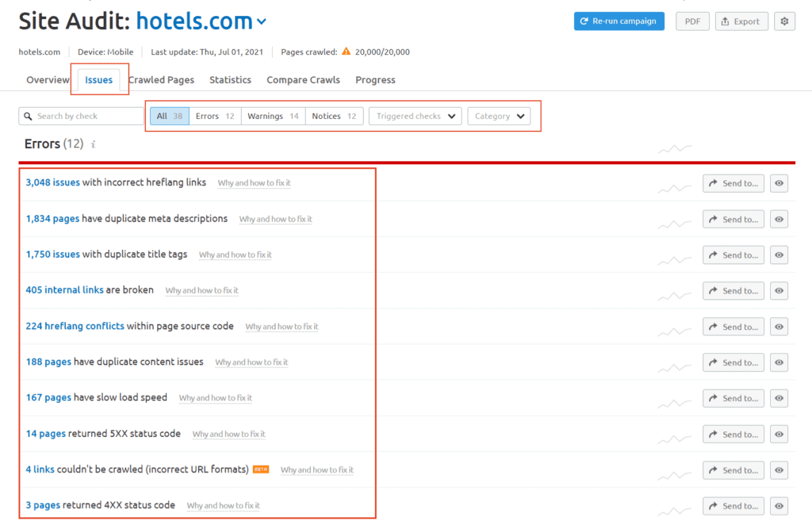This screenshot has height=521, width=812.
Task: Open trend sparkline for slow load speed
Action: 674,404
